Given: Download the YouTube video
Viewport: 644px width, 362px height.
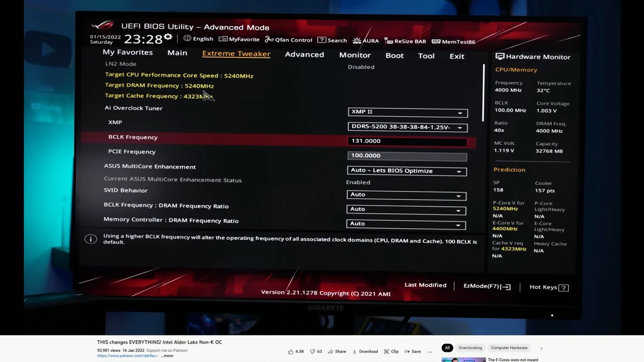Looking at the screenshot, I should pos(365,352).
